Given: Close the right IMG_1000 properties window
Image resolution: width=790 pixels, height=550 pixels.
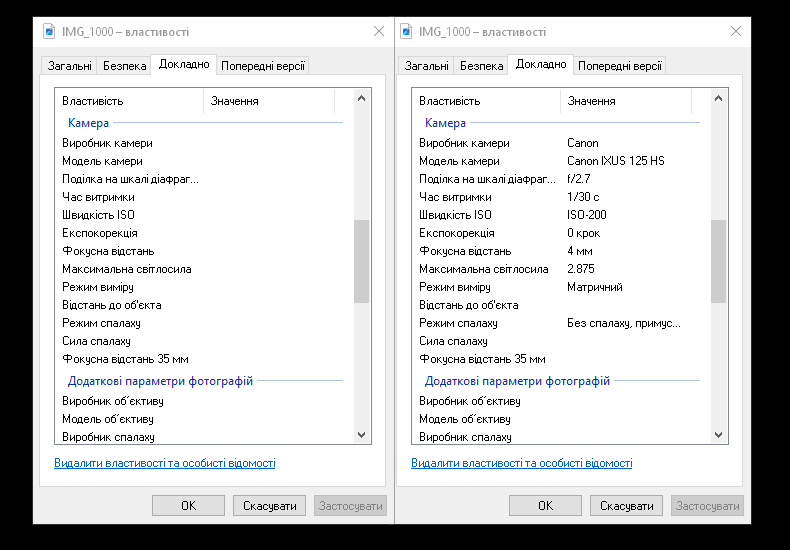Looking at the screenshot, I should tap(736, 31).
